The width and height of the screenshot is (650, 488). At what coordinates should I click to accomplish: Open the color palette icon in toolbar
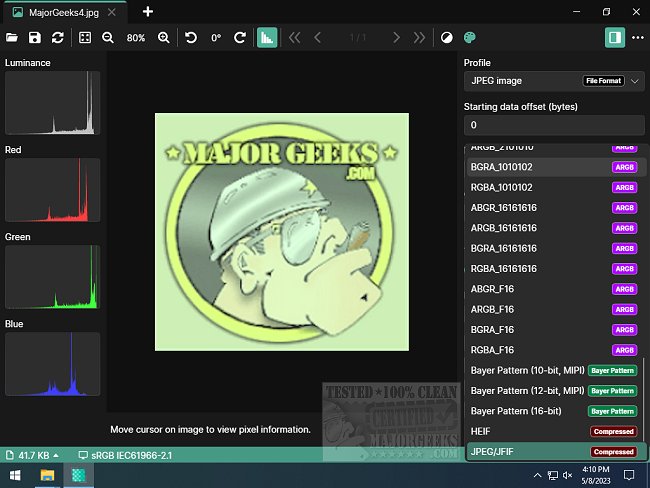(470, 37)
